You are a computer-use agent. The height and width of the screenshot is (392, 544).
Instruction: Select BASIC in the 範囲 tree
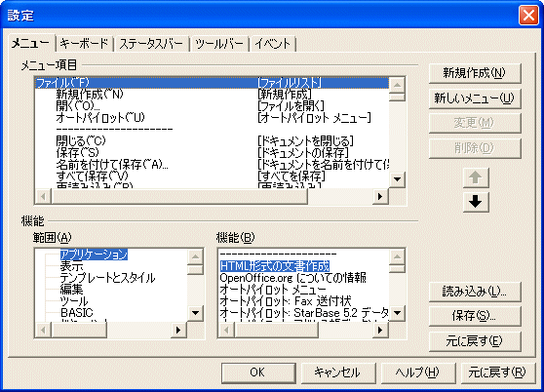(77, 313)
